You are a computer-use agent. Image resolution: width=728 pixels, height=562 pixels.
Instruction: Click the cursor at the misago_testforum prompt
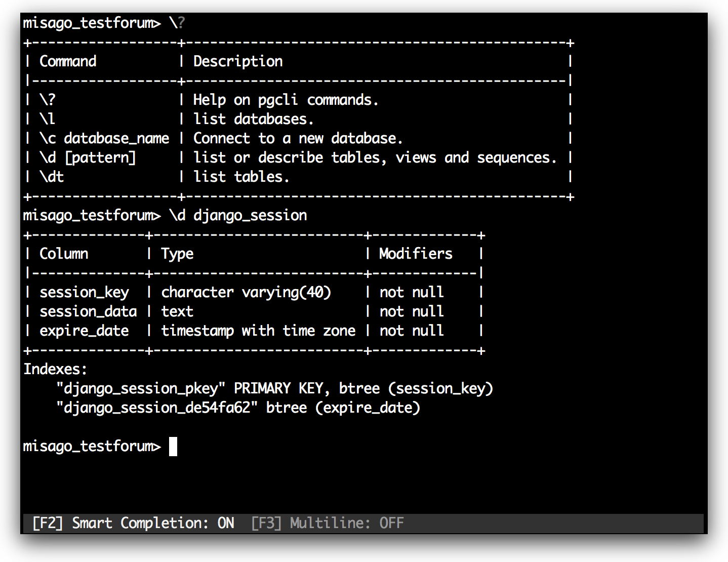pyautogui.click(x=173, y=447)
